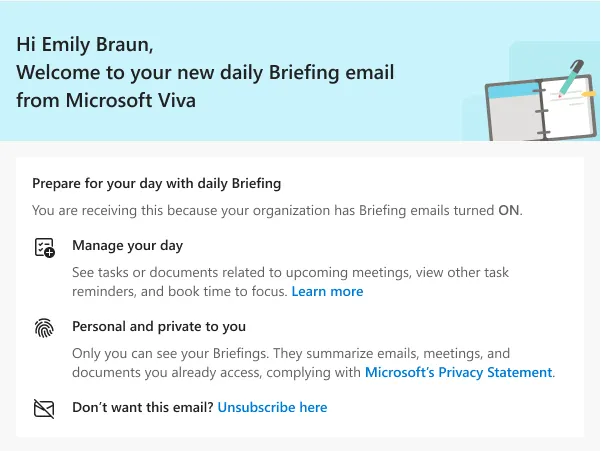Viewport: 601px width, 451px height.
Task: Select the "Personal and private to you" heading
Action: 159,326
